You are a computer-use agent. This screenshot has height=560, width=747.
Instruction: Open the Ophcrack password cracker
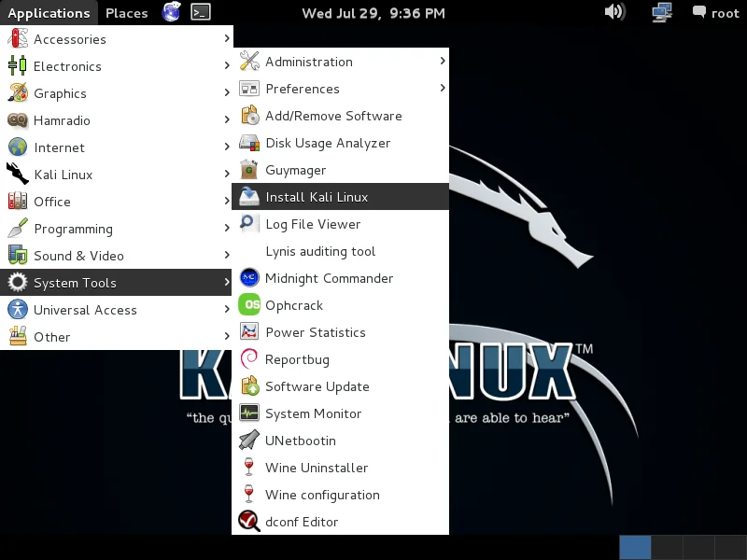tap(294, 305)
